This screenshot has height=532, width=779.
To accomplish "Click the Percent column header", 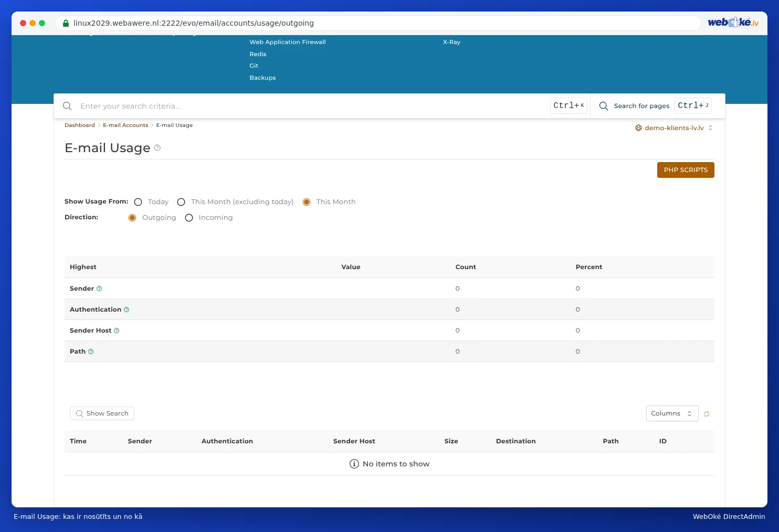I will 588,267.
